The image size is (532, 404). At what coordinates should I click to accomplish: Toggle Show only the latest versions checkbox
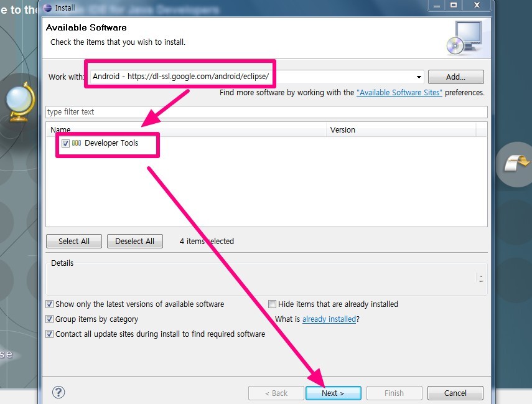coord(50,304)
